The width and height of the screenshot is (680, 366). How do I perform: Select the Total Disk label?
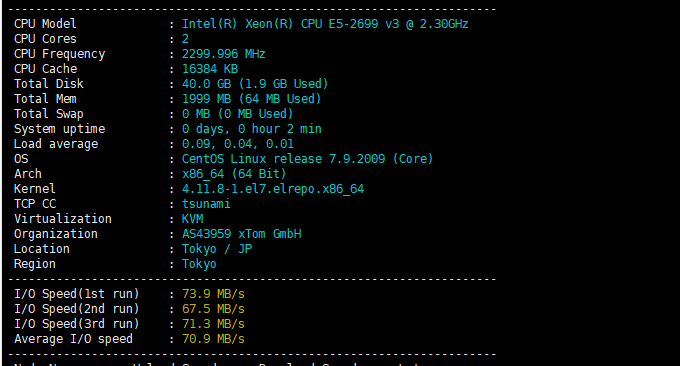click(49, 84)
